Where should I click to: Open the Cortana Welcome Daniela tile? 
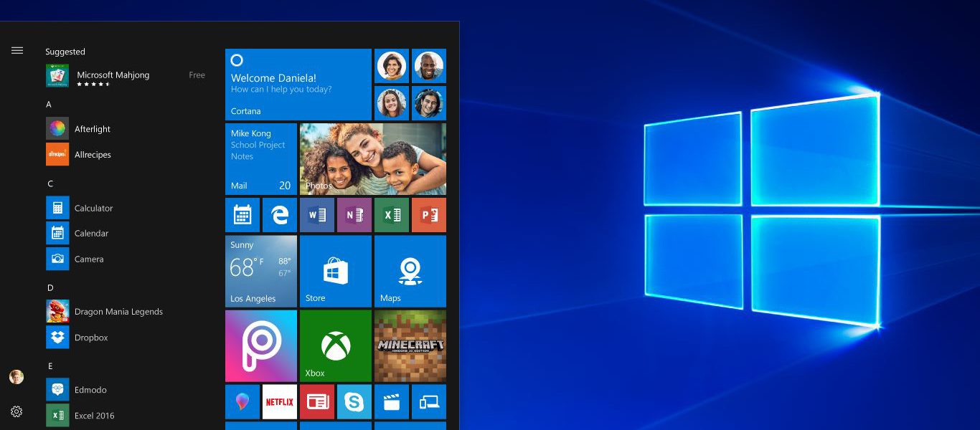(298, 84)
